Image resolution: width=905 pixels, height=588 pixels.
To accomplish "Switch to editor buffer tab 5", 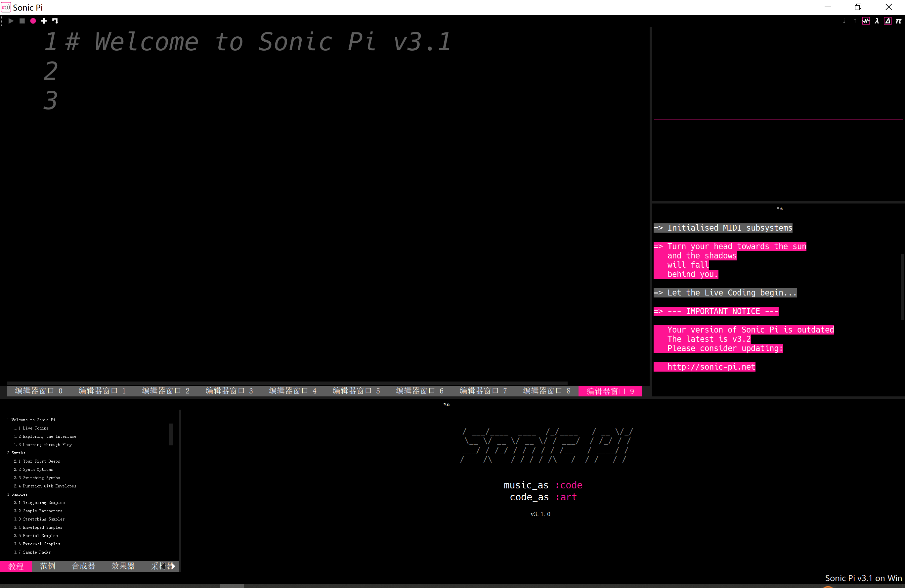I will click(356, 390).
